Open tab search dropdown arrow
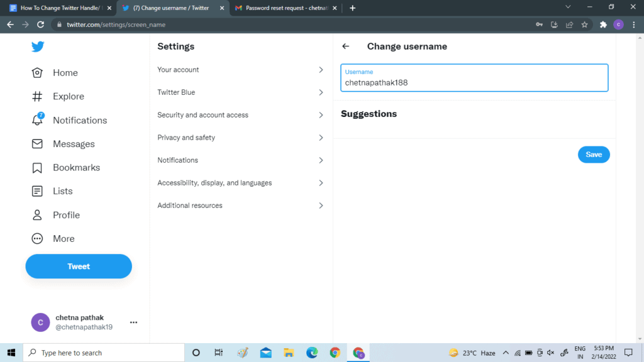 [568, 7]
